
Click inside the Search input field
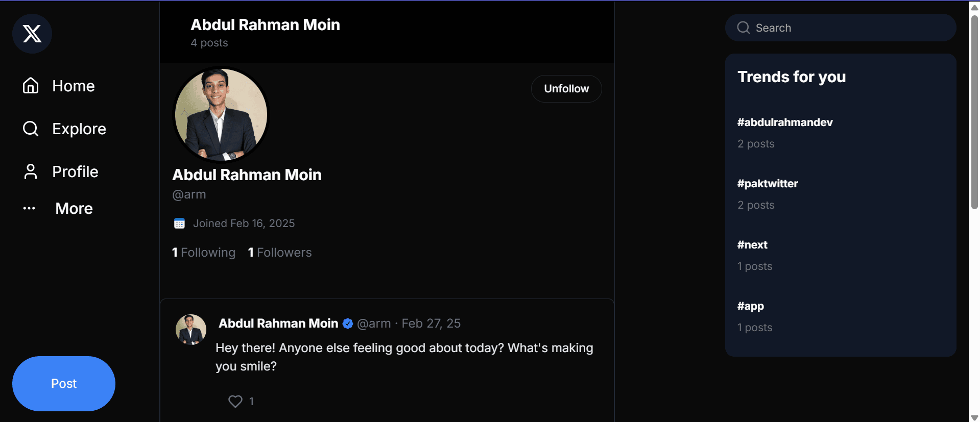[x=840, y=28]
